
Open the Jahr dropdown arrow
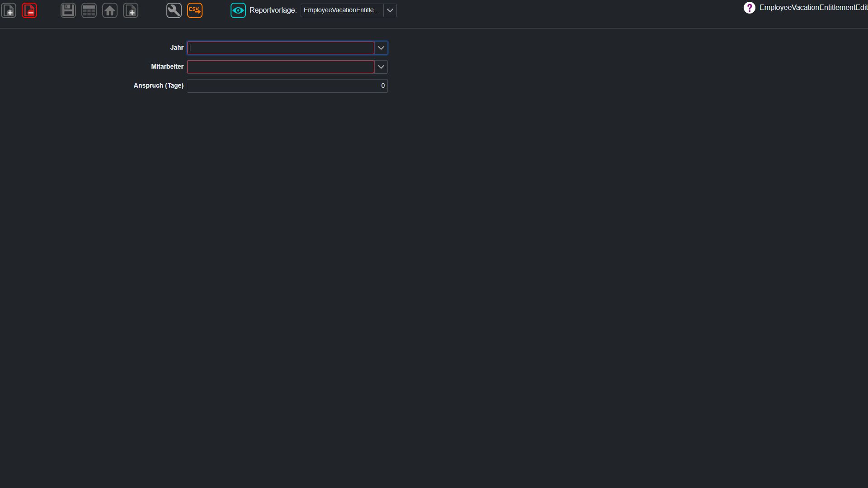click(381, 48)
